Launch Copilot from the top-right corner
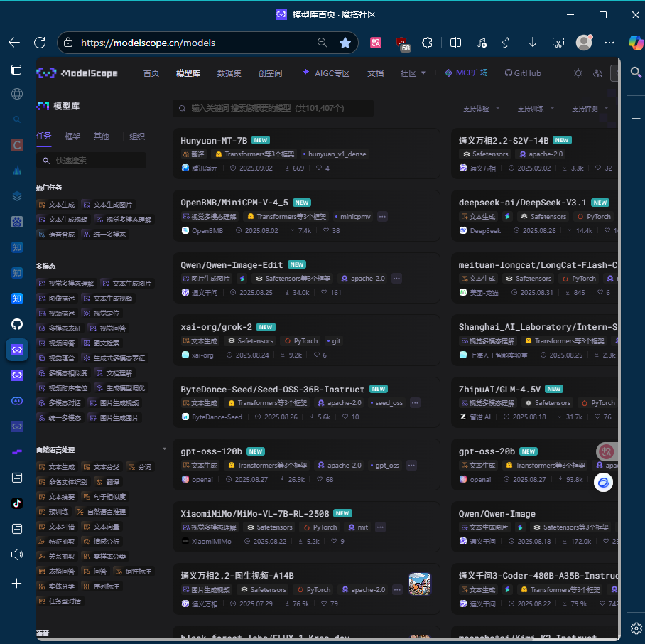This screenshot has width=645, height=644. (636, 43)
